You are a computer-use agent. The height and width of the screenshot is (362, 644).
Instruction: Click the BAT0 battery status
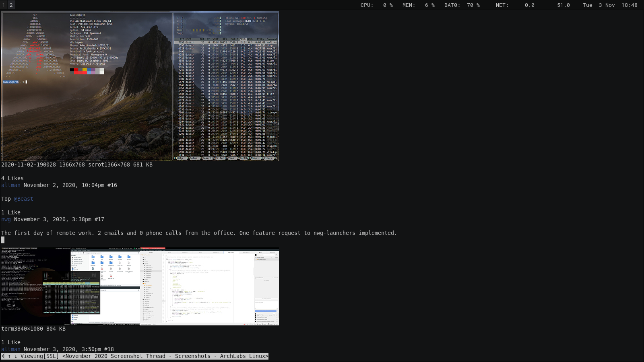[x=465, y=5]
